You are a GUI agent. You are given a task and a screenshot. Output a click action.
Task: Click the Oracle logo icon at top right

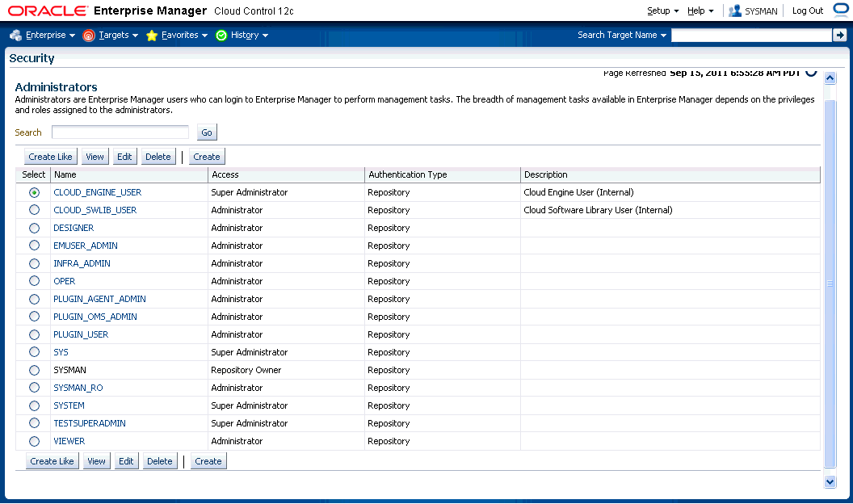841,10
